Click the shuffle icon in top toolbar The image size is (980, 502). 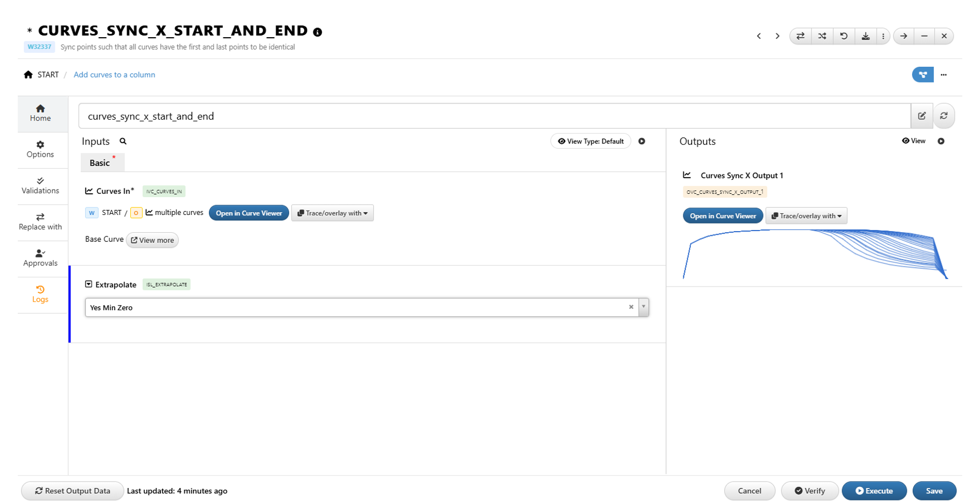822,36
